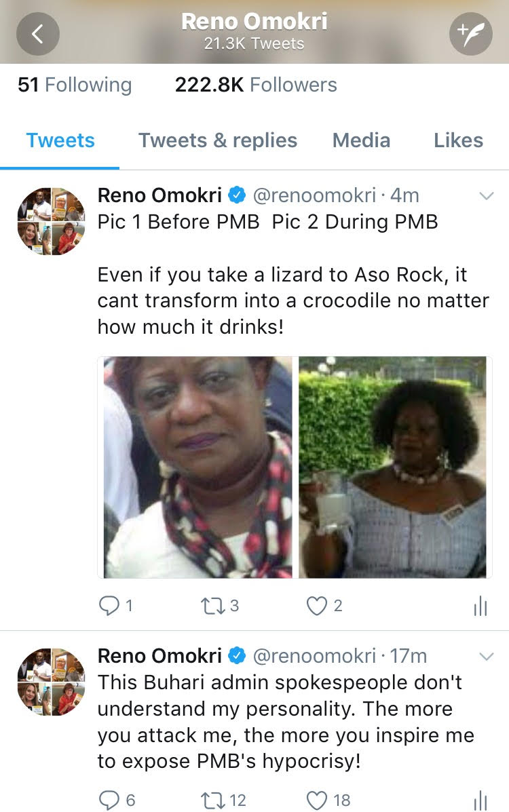509x812 pixels.
Task: Open the Media tab
Action: [x=361, y=140]
